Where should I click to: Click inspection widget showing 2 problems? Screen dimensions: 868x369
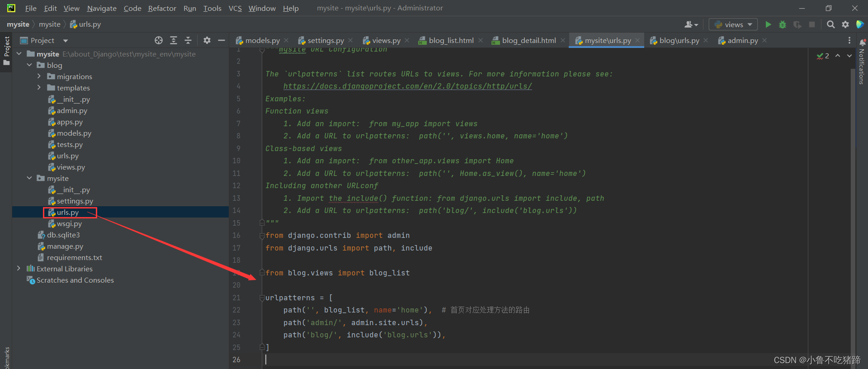(x=823, y=56)
